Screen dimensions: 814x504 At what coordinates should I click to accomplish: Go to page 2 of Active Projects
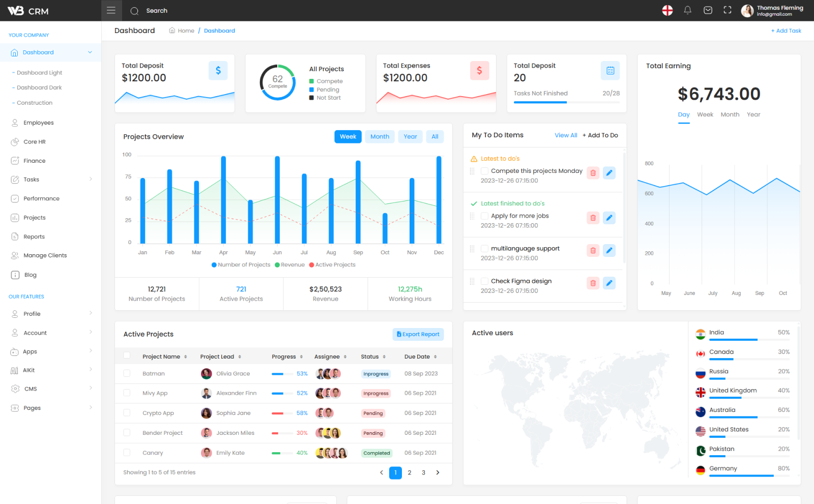point(410,472)
